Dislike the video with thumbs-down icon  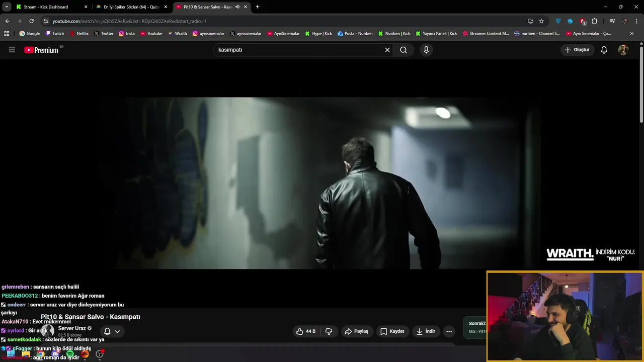329,331
